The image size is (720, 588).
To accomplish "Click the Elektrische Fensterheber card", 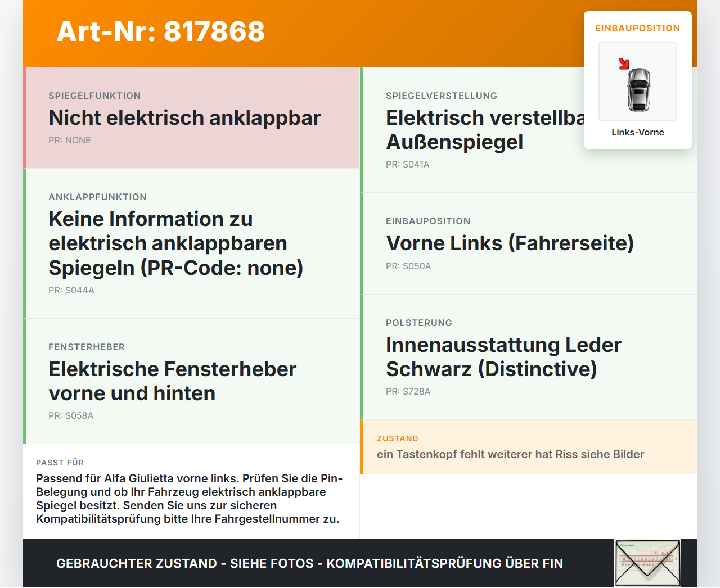I will click(191, 381).
